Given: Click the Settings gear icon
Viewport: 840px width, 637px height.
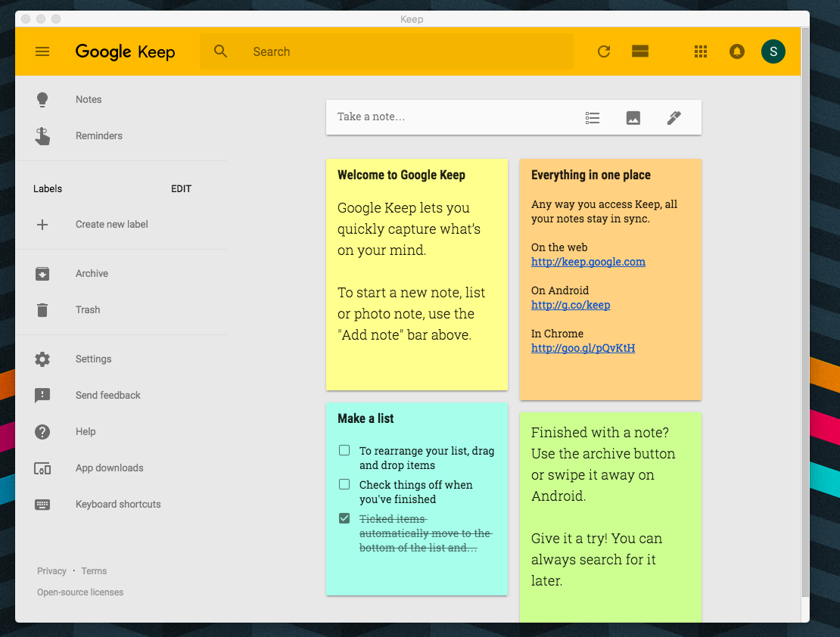Looking at the screenshot, I should 42,359.
